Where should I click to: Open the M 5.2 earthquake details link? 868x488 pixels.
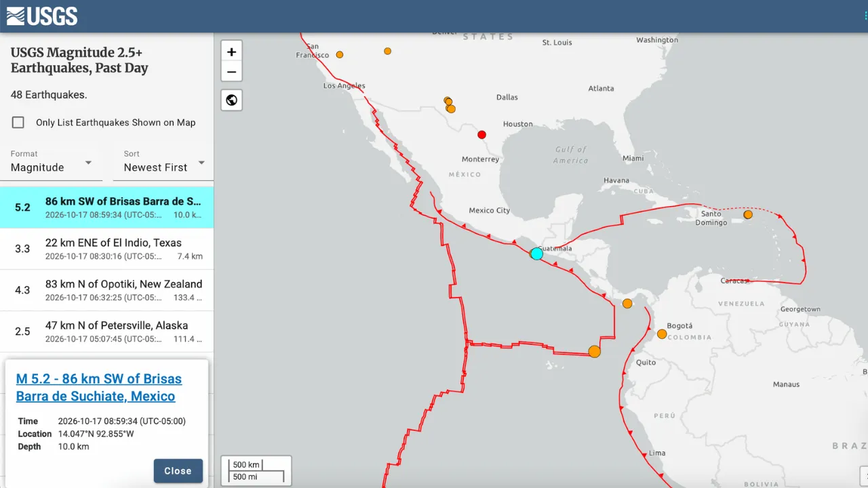coord(99,388)
